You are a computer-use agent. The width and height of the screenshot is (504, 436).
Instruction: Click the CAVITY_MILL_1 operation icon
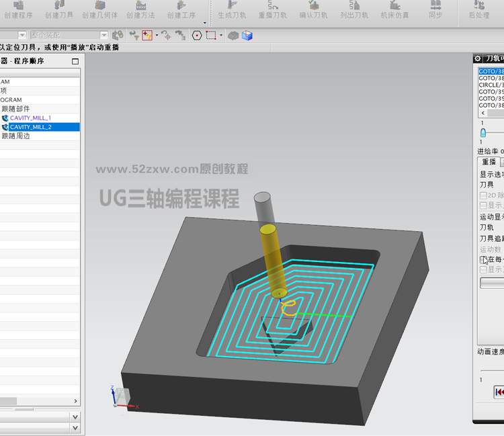(5, 118)
